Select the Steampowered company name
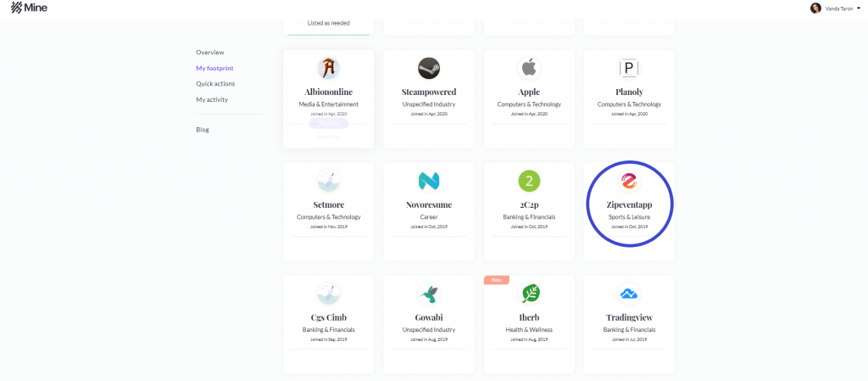The image size is (868, 381). point(429,92)
